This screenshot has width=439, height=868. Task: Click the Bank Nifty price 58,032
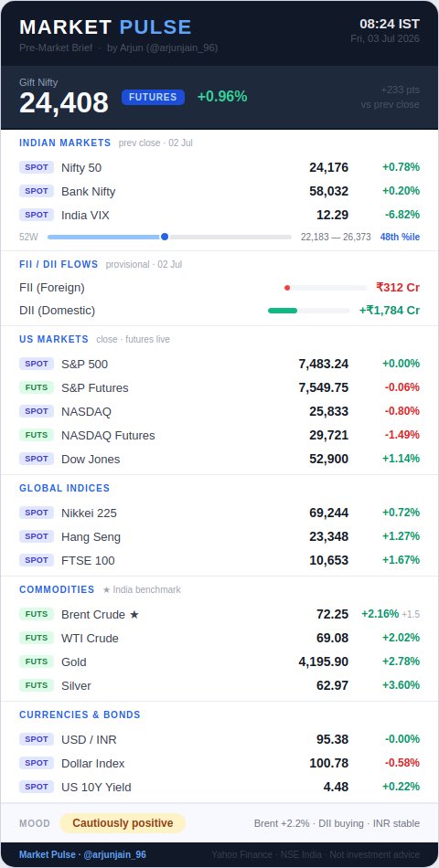pyautogui.click(x=328, y=191)
